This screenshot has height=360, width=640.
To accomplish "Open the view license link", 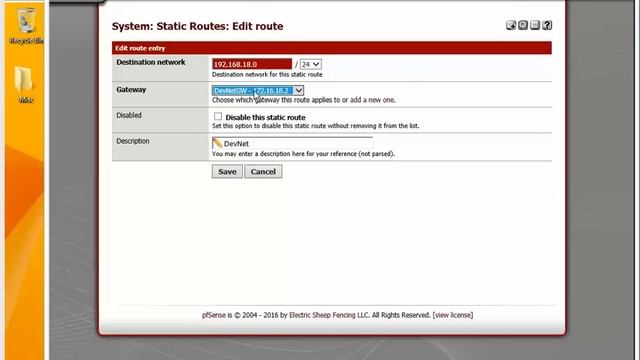I will tap(453, 315).
